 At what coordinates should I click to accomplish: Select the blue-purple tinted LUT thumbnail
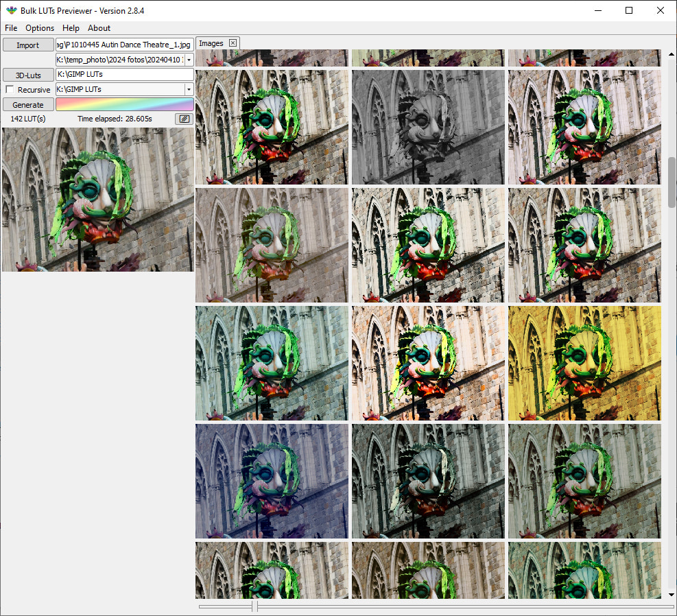[272, 481]
